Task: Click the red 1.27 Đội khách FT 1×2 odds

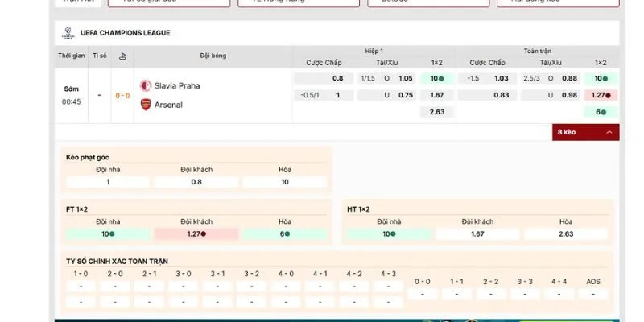Action: [196, 233]
